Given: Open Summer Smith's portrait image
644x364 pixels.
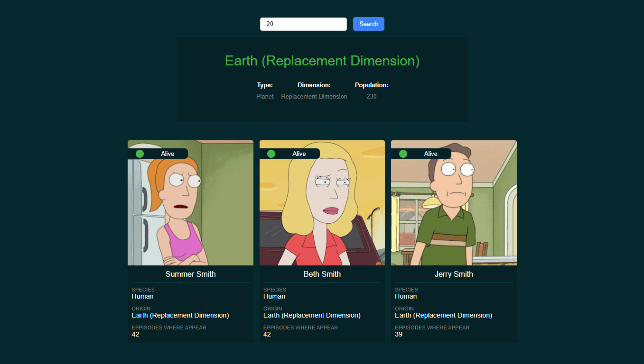Looking at the screenshot, I should [x=190, y=202].
